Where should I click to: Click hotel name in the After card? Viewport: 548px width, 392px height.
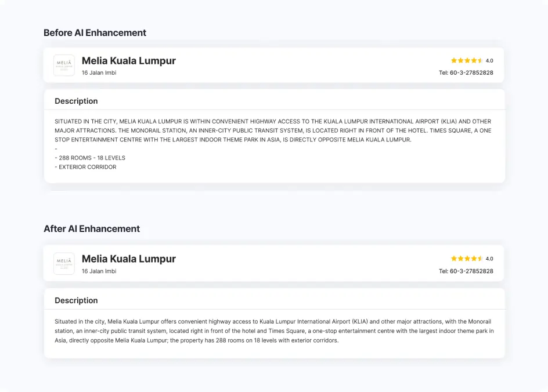click(x=128, y=259)
